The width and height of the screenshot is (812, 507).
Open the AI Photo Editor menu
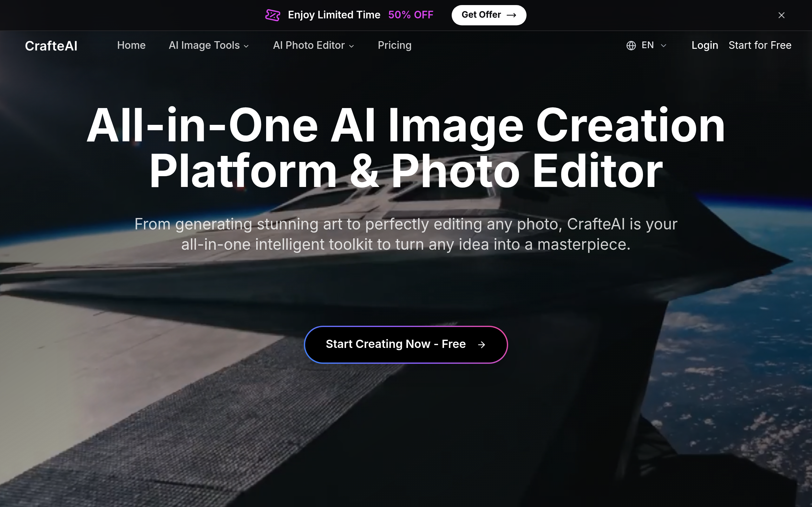click(309, 45)
